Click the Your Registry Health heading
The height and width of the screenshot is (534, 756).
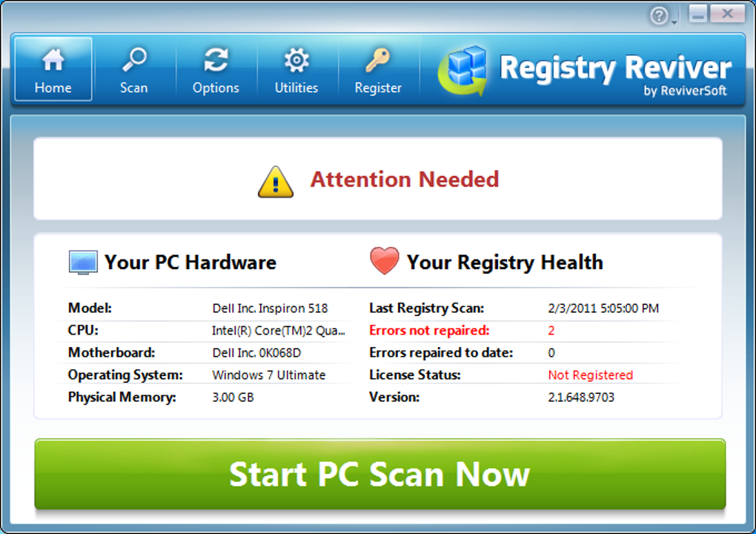point(505,263)
